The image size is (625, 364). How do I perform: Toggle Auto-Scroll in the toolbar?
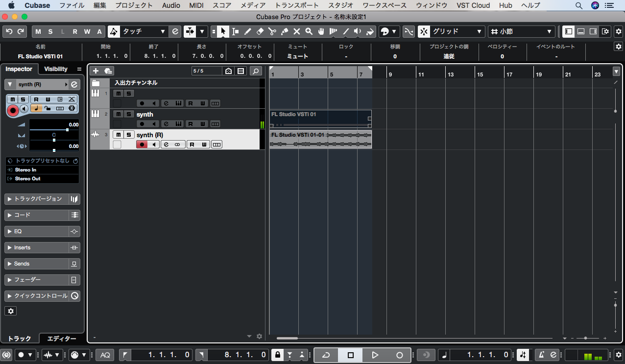click(x=190, y=31)
